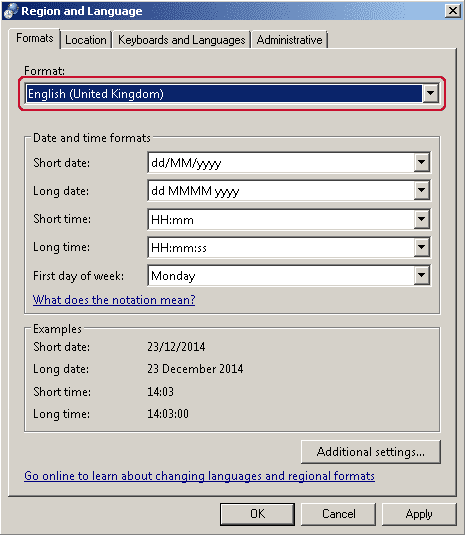Click the dd/MM/yyyy short date field
This screenshot has height=535, width=465.
point(281,162)
